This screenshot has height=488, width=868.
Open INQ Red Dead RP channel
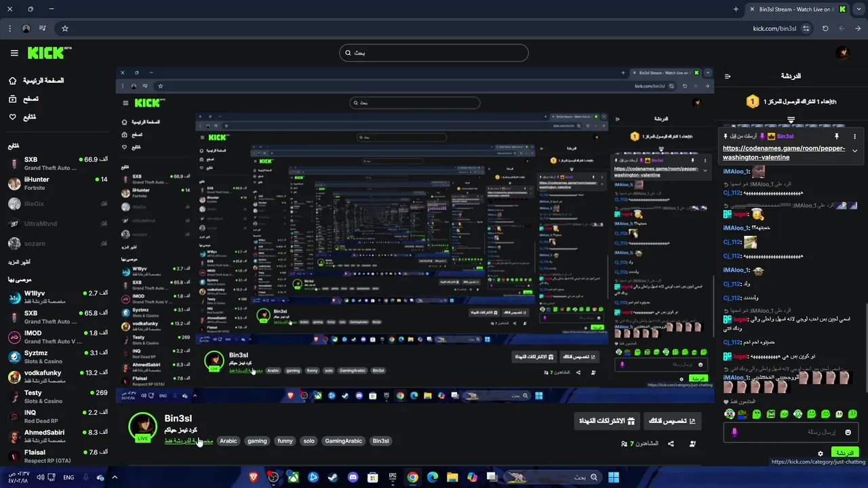click(58, 416)
